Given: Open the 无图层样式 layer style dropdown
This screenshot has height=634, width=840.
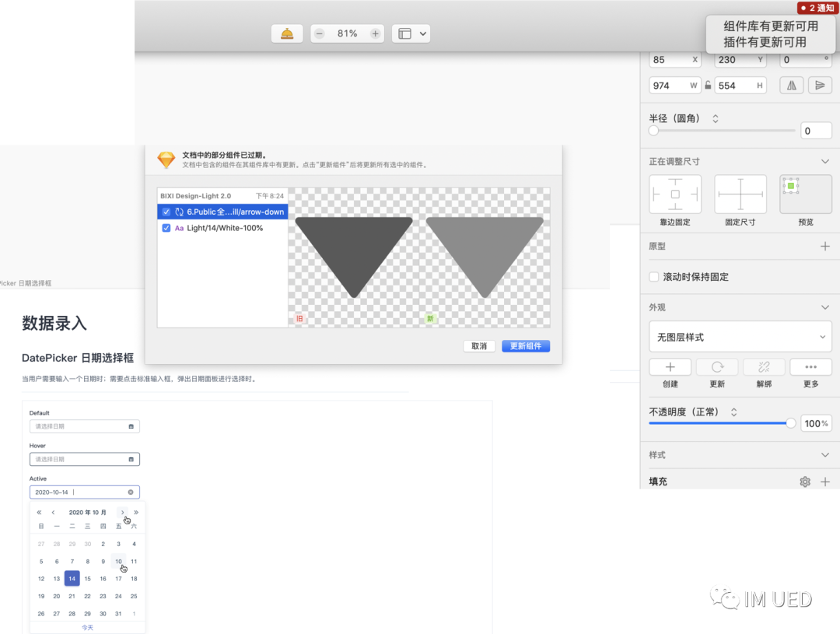Looking at the screenshot, I should 739,337.
